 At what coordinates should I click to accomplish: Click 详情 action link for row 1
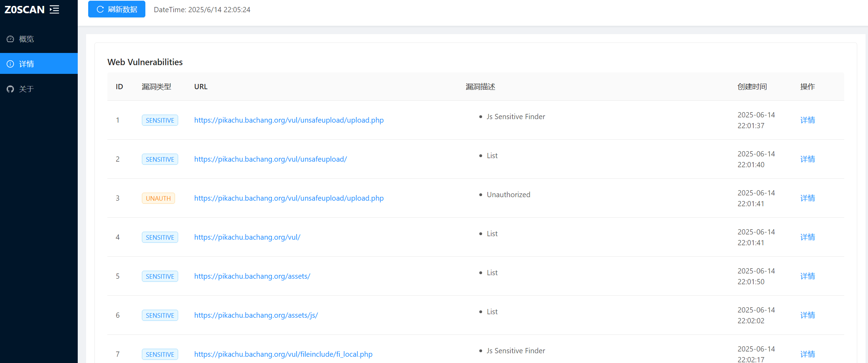(x=808, y=120)
